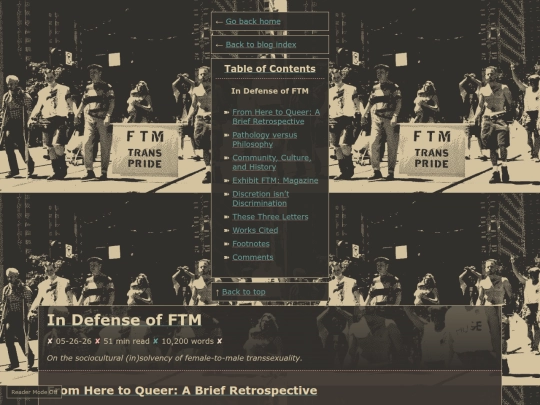
Task: Jump to 'From Here to Queer: A Brief Retrospective'
Action: point(276,117)
